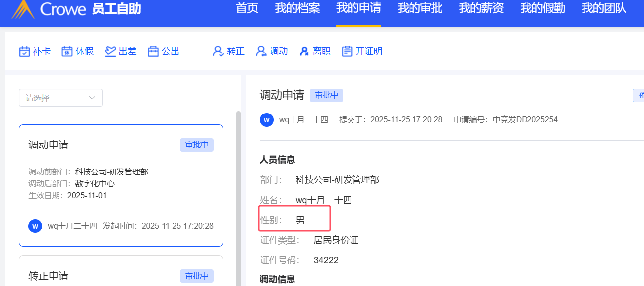
Task: Start a 公出 application
Action: point(164,51)
